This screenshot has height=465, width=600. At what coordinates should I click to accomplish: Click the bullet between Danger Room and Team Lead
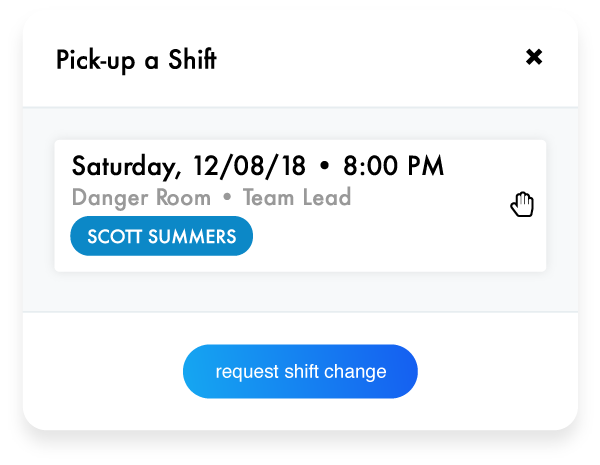(x=227, y=197)
